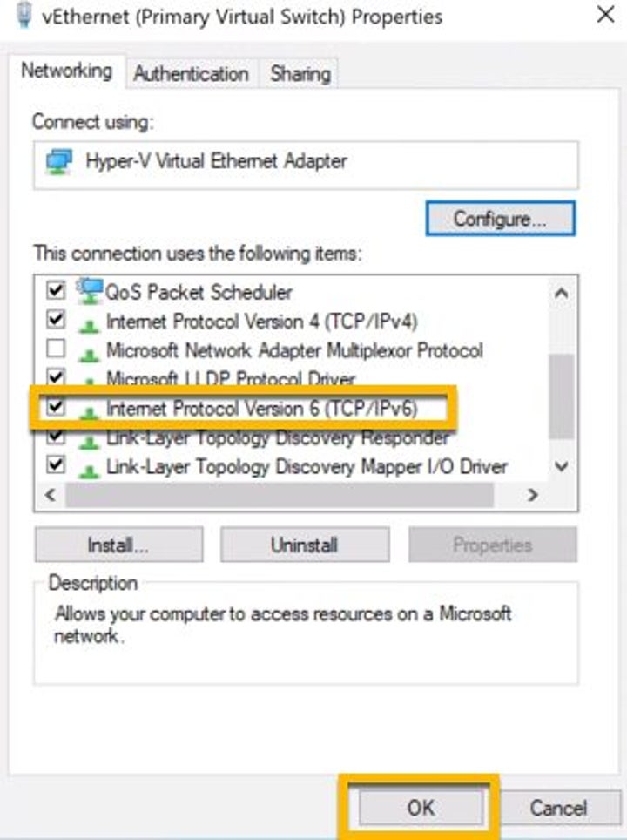Click the Topology Discovery Responder icon
Viewport: 627px width, 840px height.
click(88, 438)
